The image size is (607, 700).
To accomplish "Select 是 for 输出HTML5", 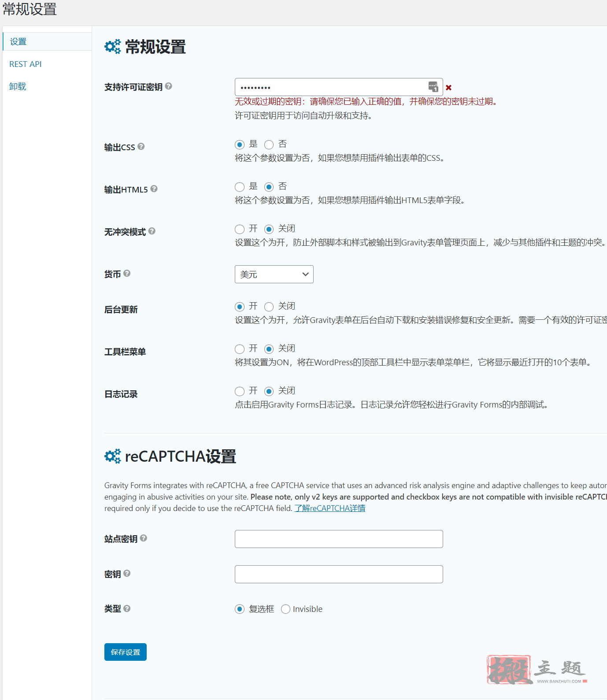I will [240, 187].
